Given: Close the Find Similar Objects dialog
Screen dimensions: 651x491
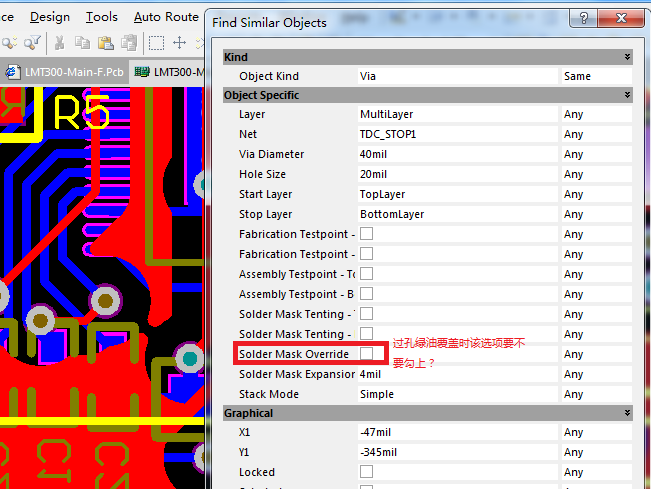Looking at the screenshot, I should click(621, 18).
